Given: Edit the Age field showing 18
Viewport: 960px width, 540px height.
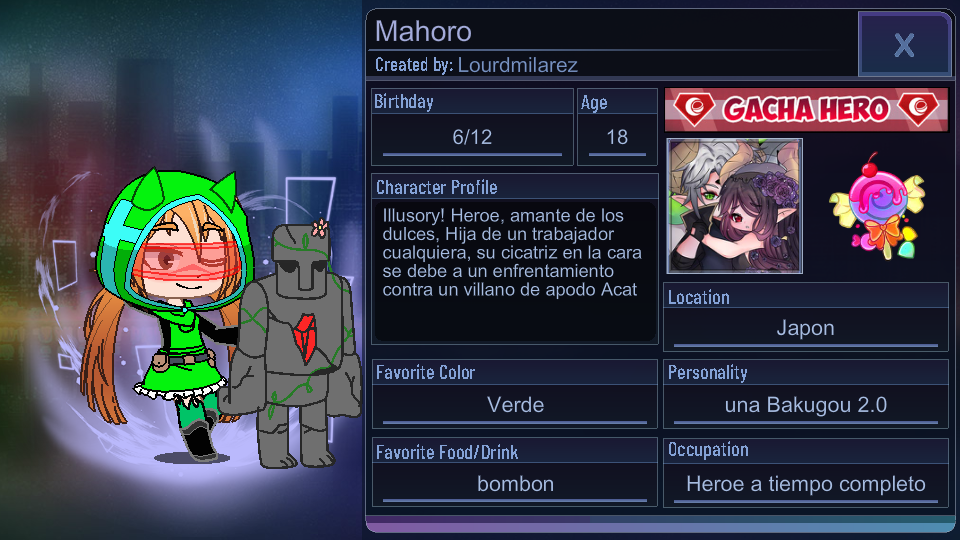Looking at the screenshot, I should tap(617, 137).
